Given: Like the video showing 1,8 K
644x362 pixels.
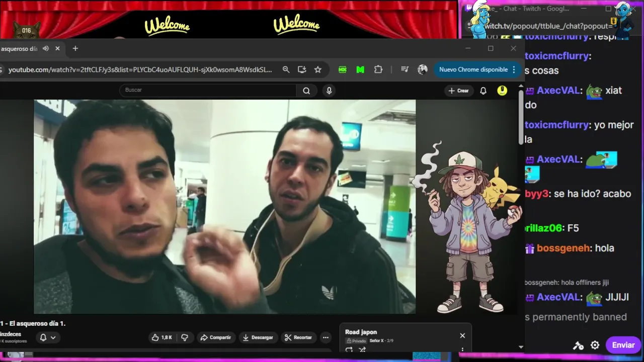Looking at the screenshot, I should 162,337.
